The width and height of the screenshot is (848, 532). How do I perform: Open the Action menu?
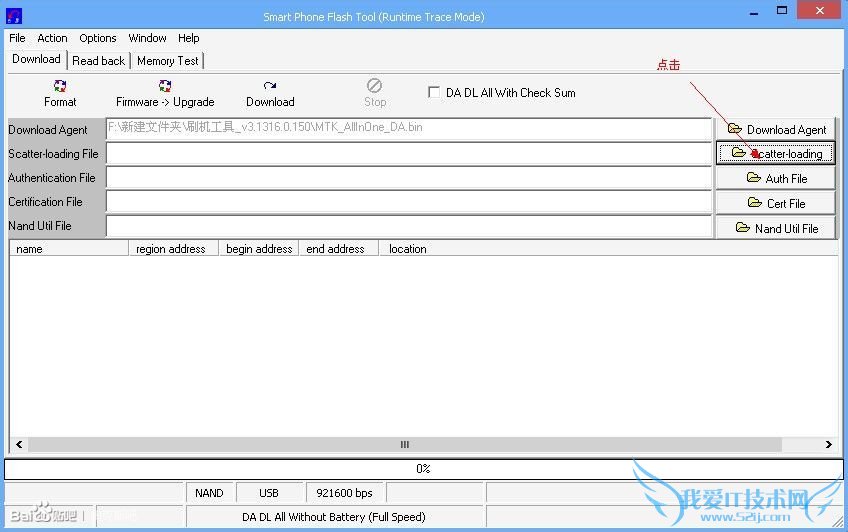coord(53,38)
